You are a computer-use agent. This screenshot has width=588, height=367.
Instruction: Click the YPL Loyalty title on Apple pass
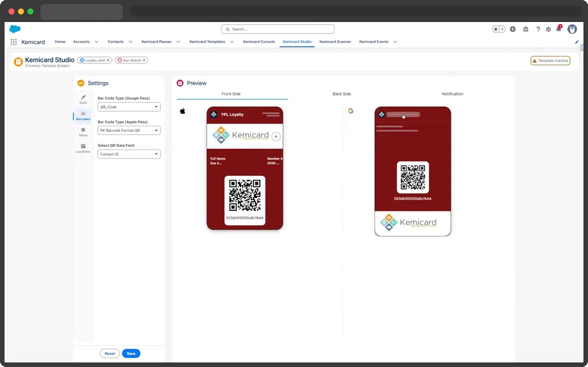[232, 115]
